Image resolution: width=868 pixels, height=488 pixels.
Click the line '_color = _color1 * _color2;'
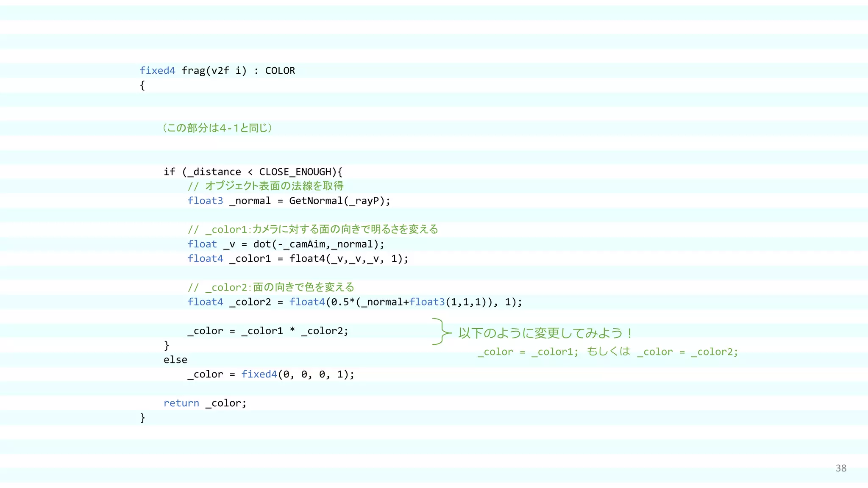click(x=268, y=331)
